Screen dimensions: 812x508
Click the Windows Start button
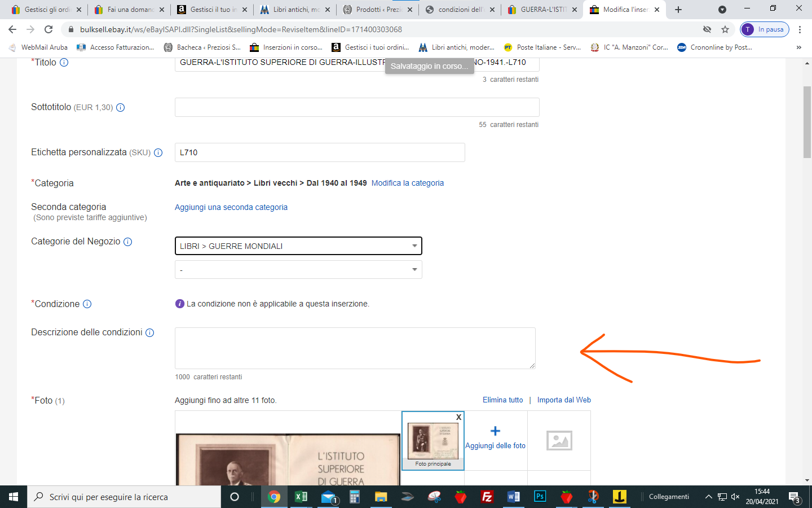pos(14,497)
